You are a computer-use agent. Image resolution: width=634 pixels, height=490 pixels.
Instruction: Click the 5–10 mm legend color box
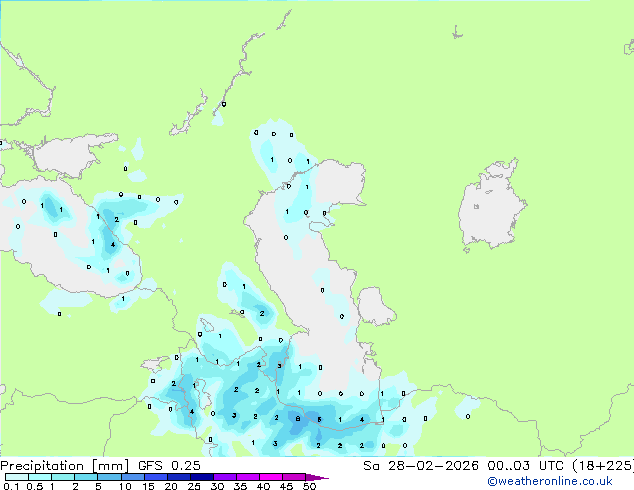pos(109,477)
